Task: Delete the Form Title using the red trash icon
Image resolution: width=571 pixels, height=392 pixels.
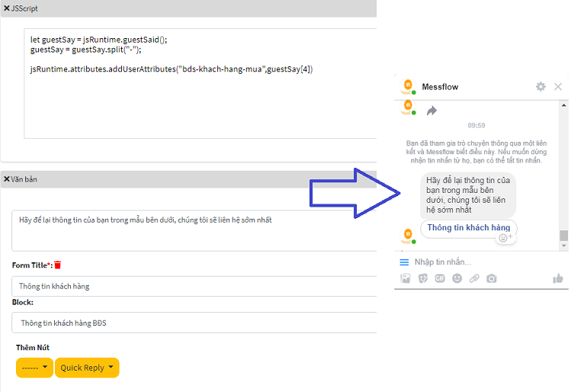Action: 57,265
